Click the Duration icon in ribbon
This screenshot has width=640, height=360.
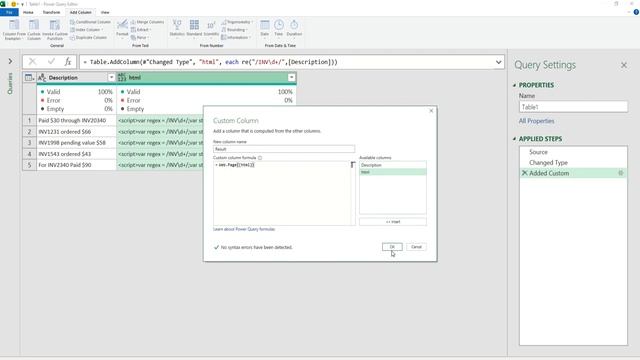[x=294, y=25]
